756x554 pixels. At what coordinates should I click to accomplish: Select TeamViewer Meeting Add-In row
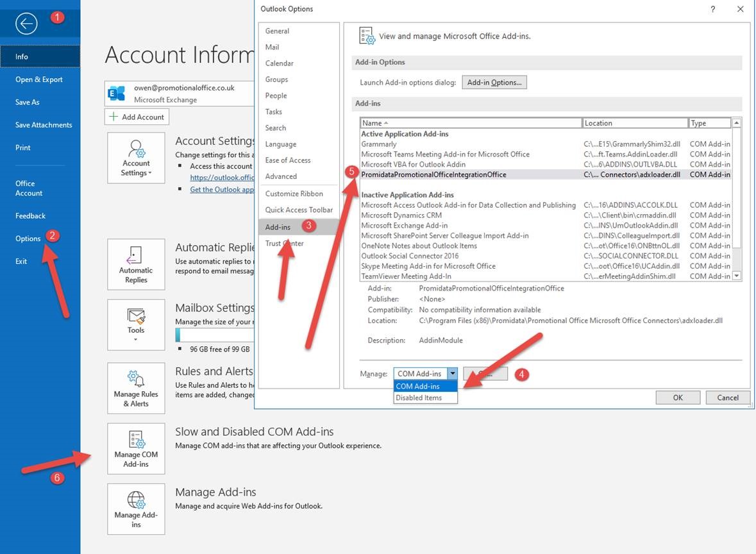(546, 276)
